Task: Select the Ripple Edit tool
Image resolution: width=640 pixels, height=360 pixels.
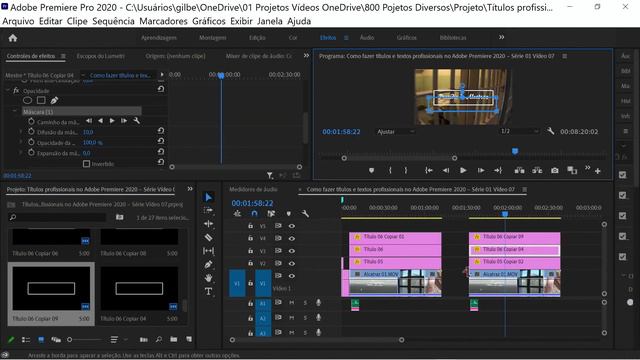Action: click(x=209, y=224)
